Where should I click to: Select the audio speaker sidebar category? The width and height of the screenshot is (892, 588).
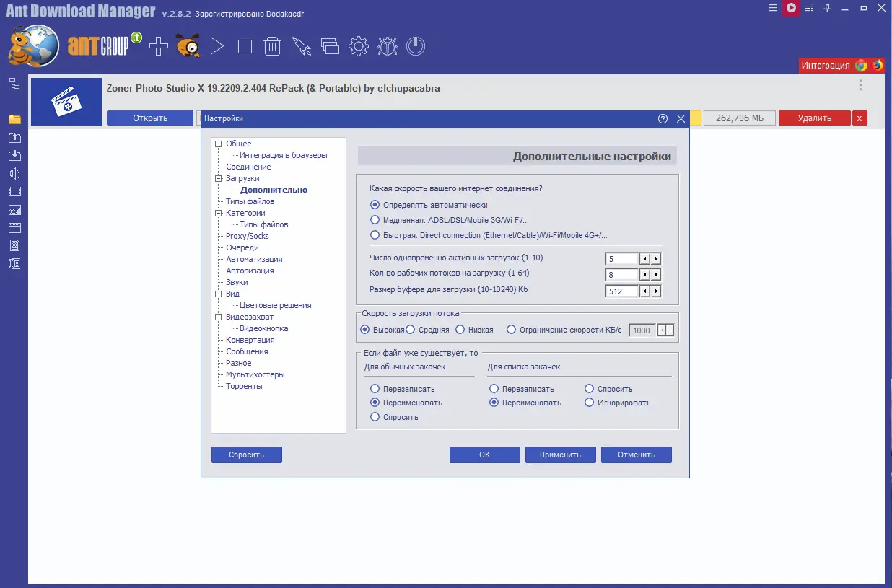coord(14,173)
